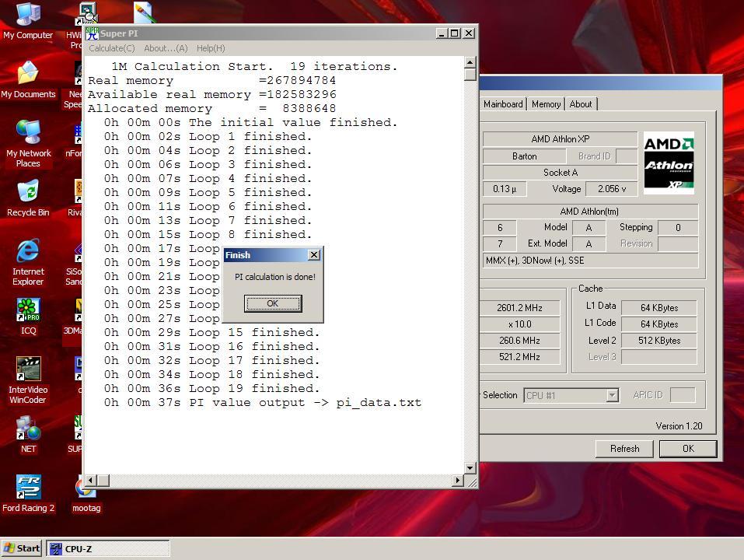This screenshot has height=560, width=744.
Task: Launch ICQ desktop shortcut
Action: pyautogui.click(x=28, y=317)
